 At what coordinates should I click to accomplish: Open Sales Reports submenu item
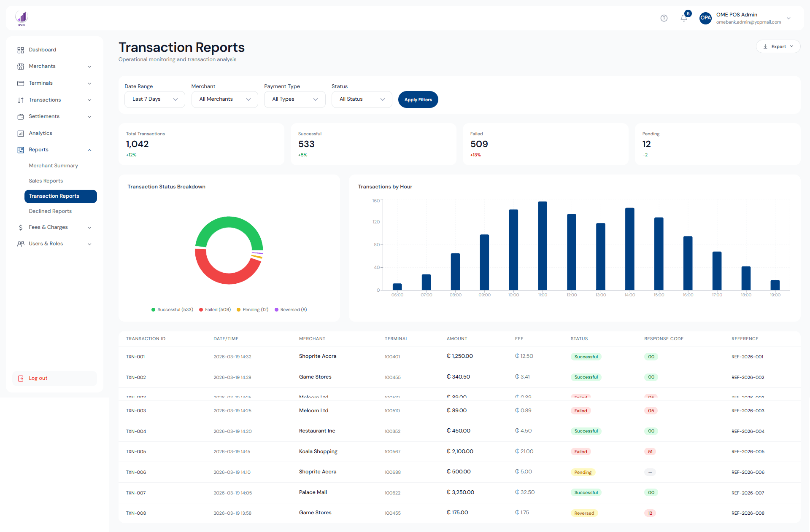46,181
